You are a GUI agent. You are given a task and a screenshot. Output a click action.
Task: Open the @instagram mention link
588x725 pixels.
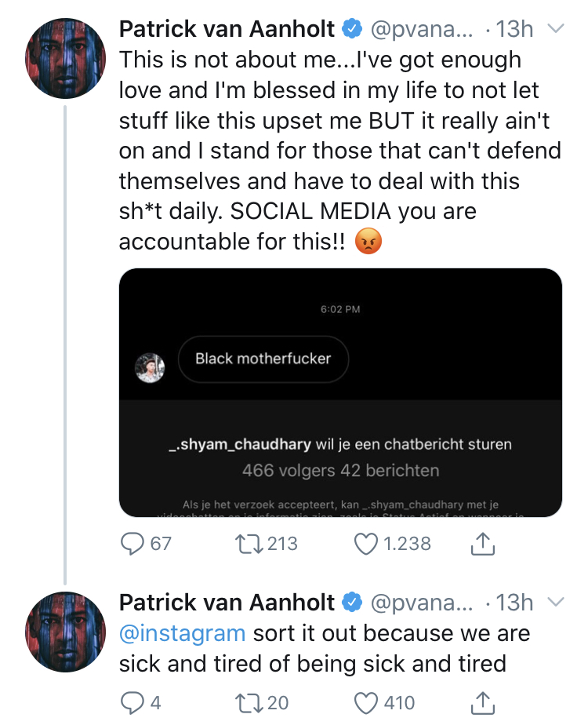[182, 633]
